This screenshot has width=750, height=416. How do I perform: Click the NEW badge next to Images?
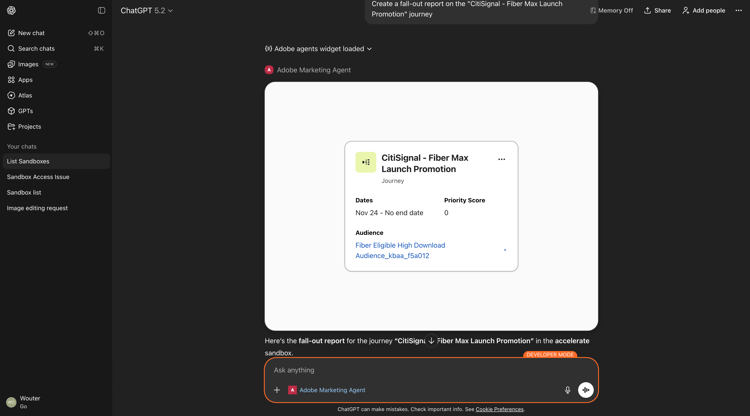[49, 64]
